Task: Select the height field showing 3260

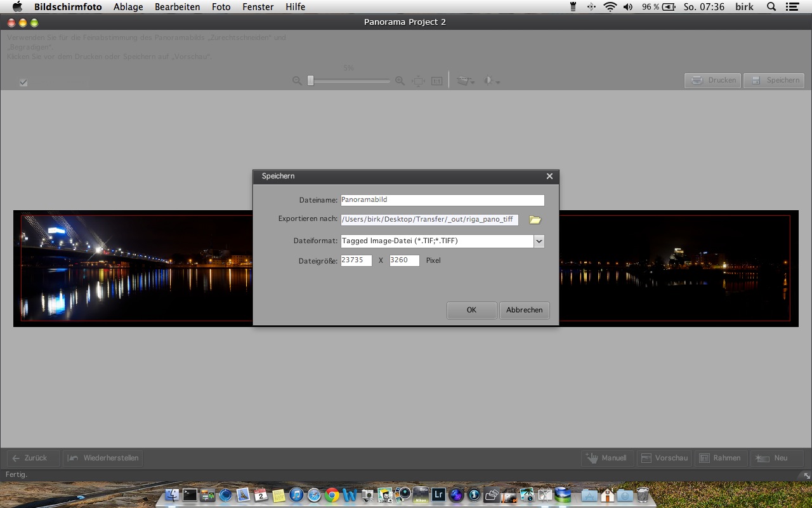Action: point(404,260)
